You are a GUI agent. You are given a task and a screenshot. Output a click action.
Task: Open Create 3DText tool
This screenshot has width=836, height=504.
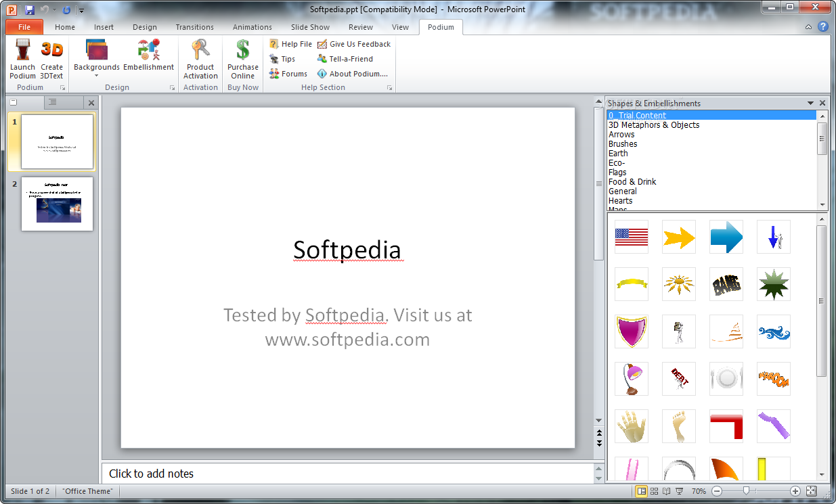pos(51,60)
